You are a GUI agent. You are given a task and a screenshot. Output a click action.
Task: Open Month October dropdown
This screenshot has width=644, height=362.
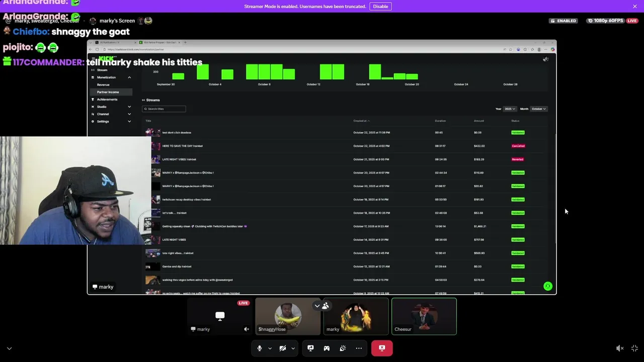pos(539,109)
